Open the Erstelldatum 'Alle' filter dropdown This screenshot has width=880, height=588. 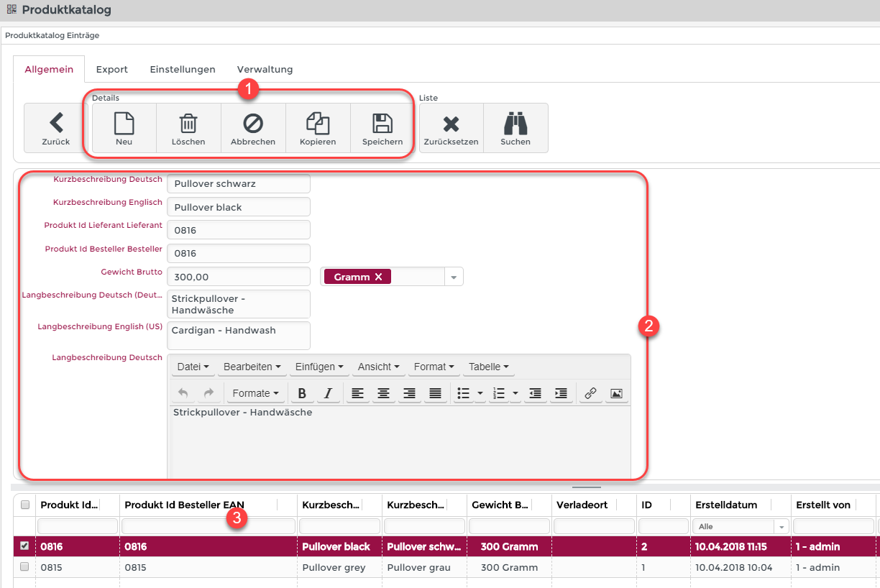782,527
